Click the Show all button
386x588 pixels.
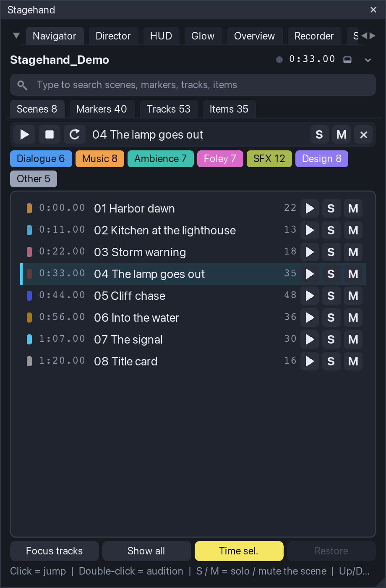(147, 551)
